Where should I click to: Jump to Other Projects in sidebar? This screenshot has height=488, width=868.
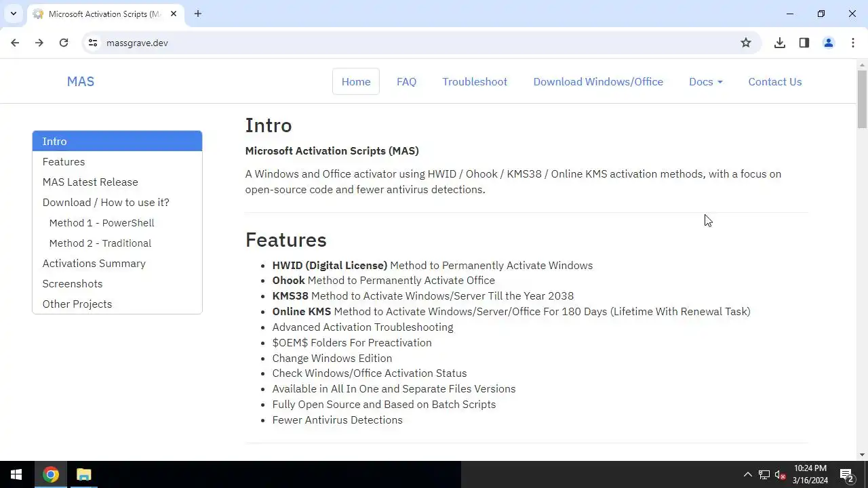117,304
